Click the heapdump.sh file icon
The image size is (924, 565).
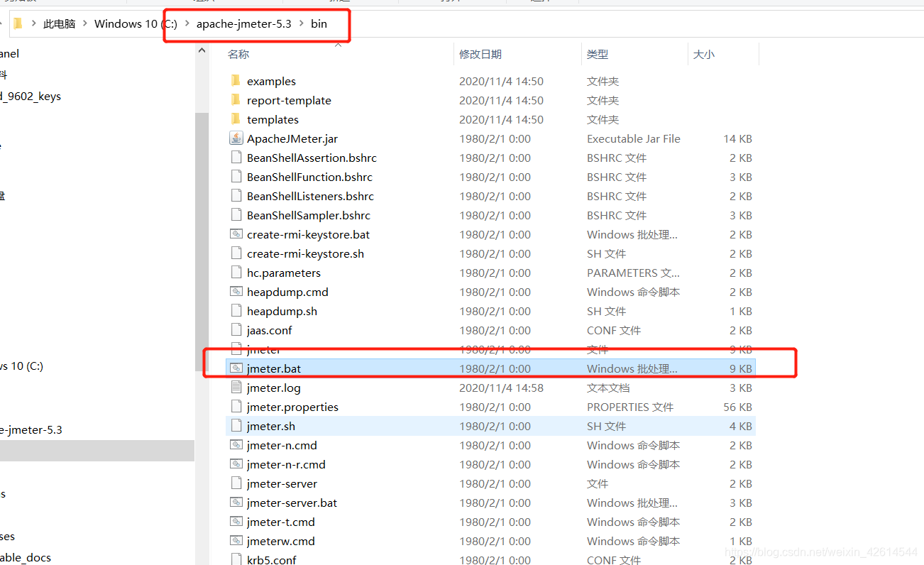click(x=236, y=311)
